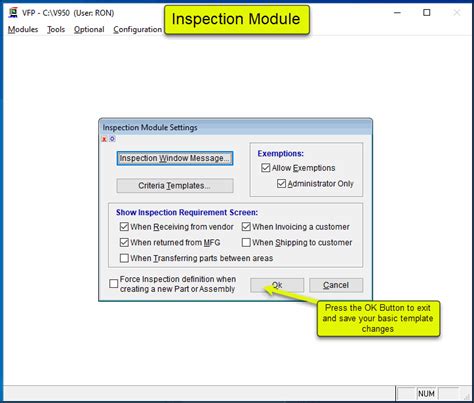
Task: Click the Inspection Module Settings title bar
Action: (x=235, y=128)
